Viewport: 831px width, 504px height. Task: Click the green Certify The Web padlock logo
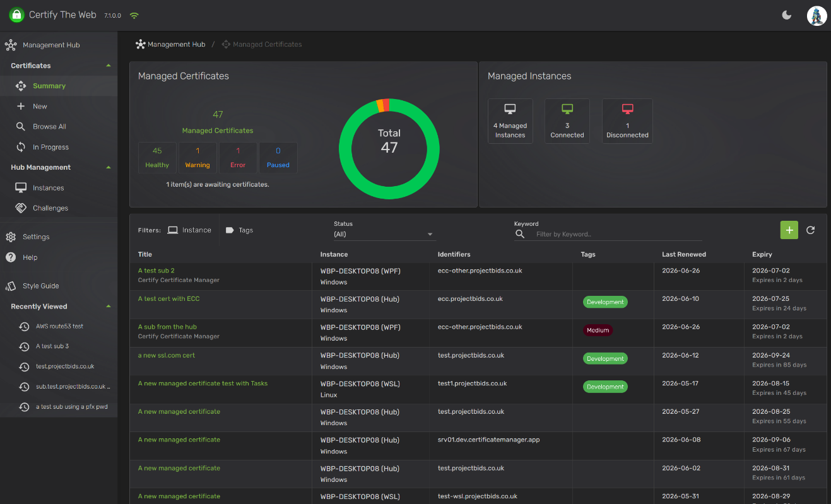click(16, 15)
